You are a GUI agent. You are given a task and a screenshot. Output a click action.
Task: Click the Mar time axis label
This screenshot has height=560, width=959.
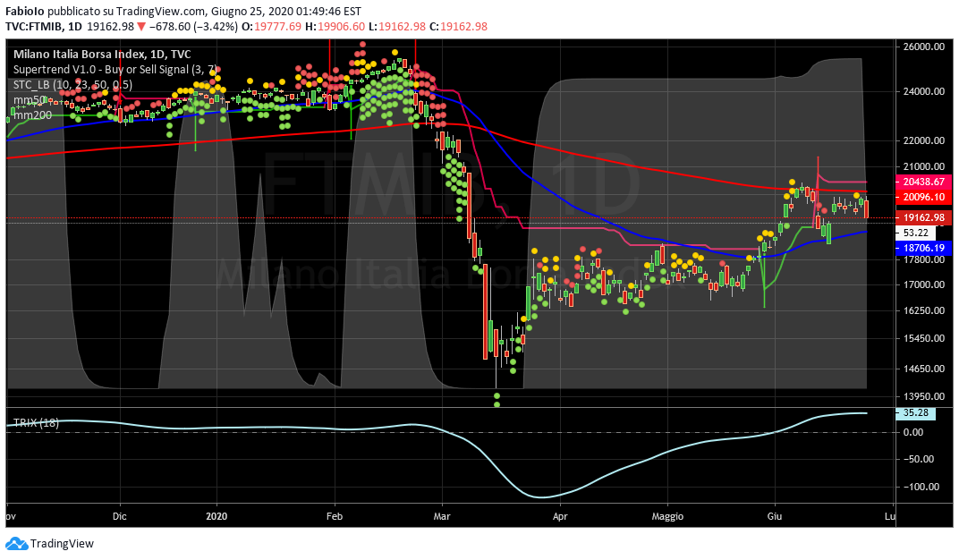[x=442, y=516]
